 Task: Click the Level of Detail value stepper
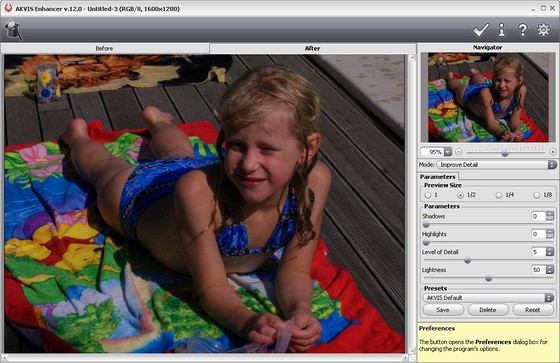click(x=550, y=252)
